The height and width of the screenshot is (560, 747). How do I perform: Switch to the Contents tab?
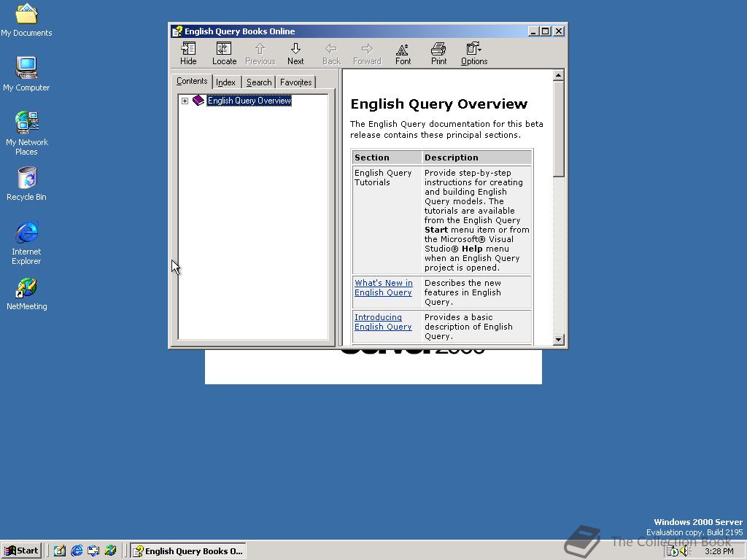[192, 81]
